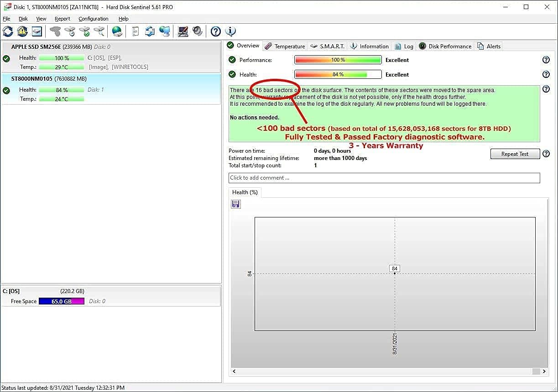Image resolution: width=558 pixels, height=392 pixels.
Task: Click the comment input field
Action: 384,178
